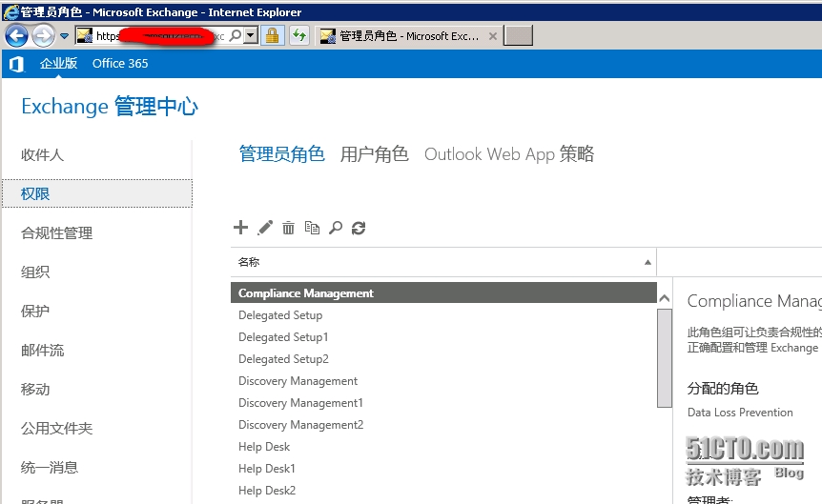This screenshot has height=504, width=822.
Task: Switch to 企业版 in the header
Action: pos(59,64)
